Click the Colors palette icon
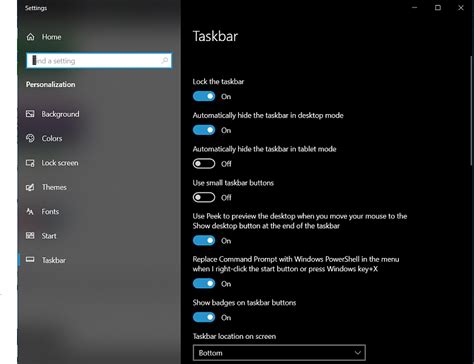 (30, 138)
